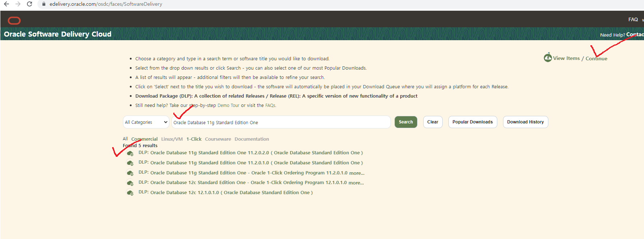This screenshot has height=239, width=644.
Task: Select the All filter tab
Action: [125, 139]
